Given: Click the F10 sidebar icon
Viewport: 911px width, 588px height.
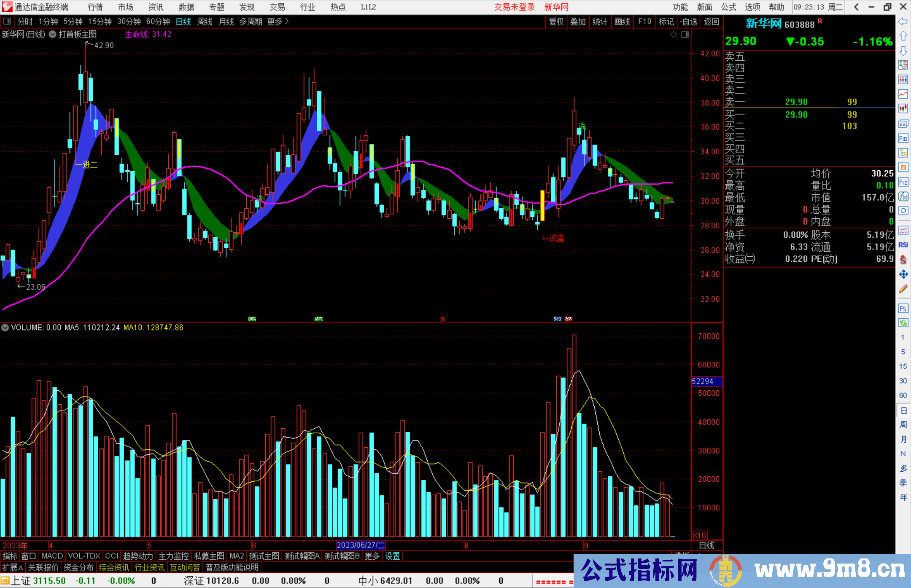Looking at the screenshot, I should pos(903,138).
